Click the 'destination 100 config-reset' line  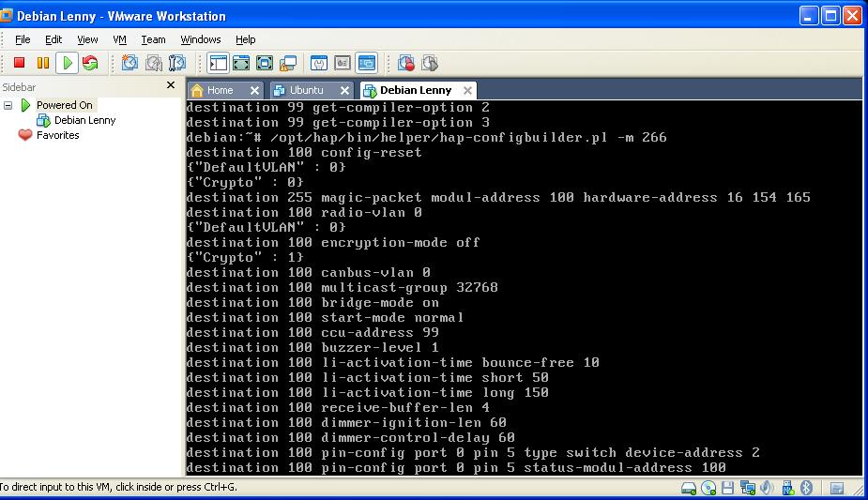point(304,152)
